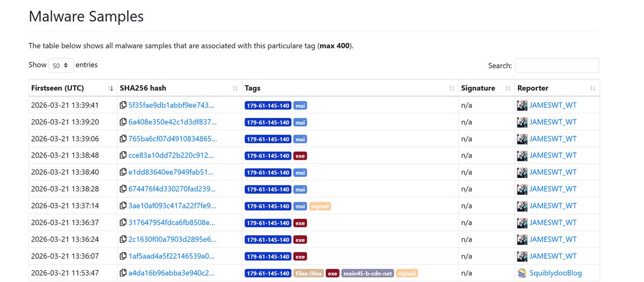The width and height of the screenshot is (644, 282).
Task: Select the timestamp 2026-03-21 11:53:47
Action: click(x=64, y=273)
